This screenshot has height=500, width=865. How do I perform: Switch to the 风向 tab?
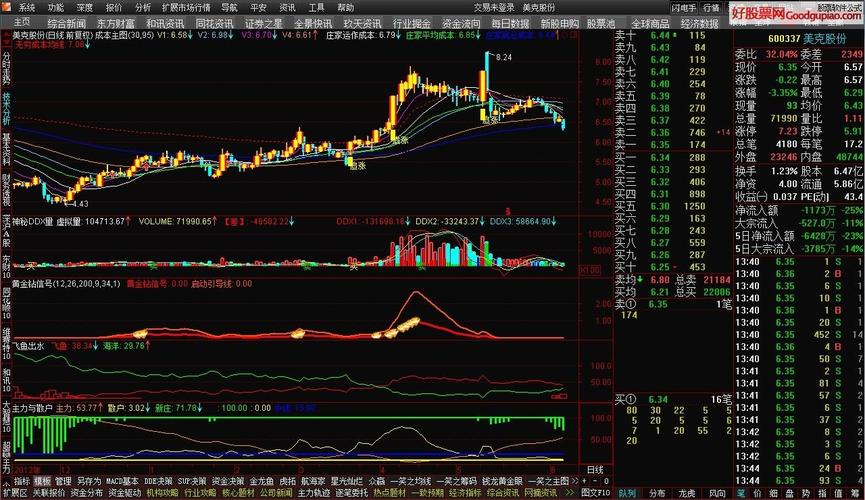pyautogui.click(x=717, y=493)
